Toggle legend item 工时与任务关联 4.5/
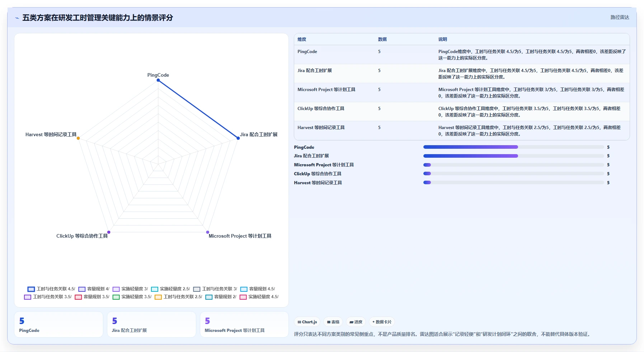 pyautogui.click(x=51, y=289)
